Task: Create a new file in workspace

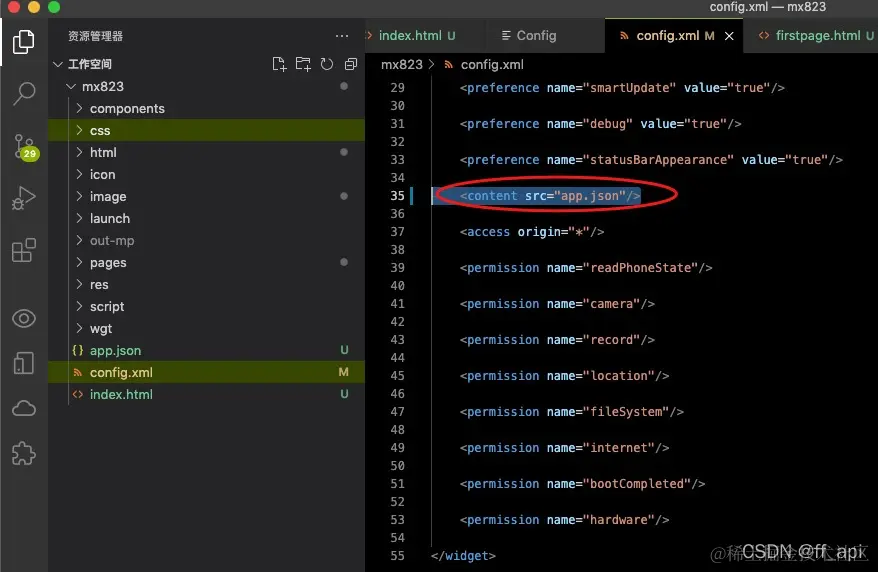Action: (x=279, y=64)
